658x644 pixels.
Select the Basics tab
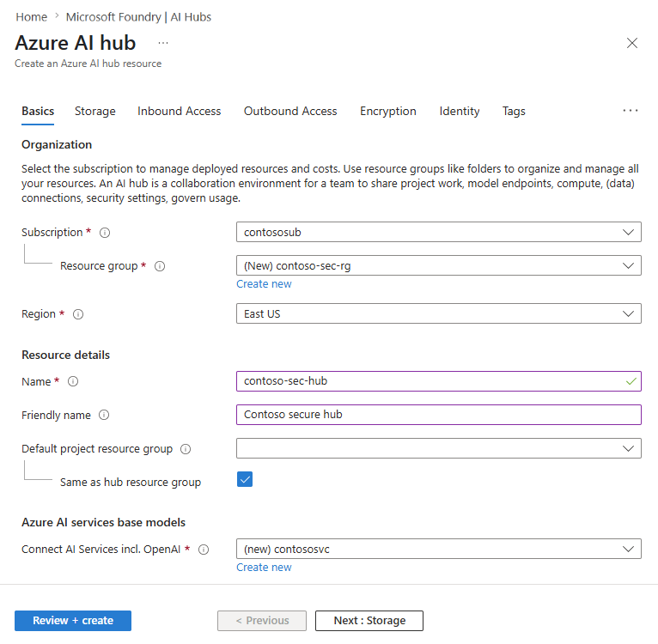point(38,111)
